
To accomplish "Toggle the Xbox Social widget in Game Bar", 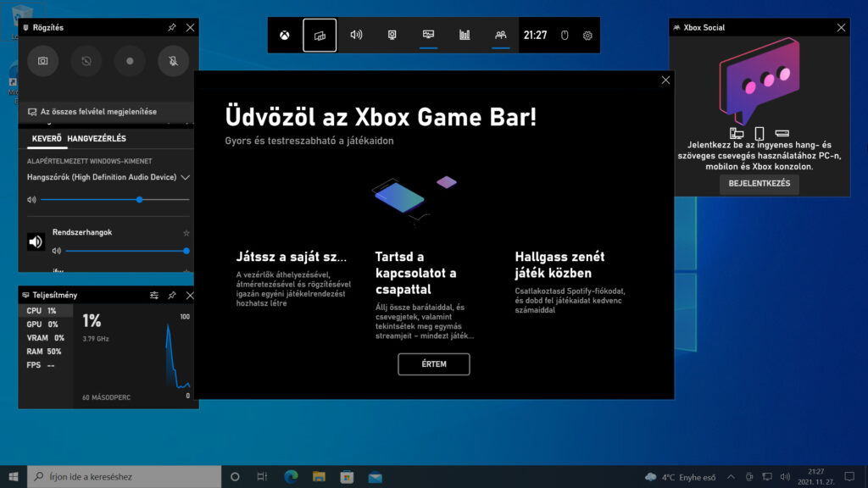I will 500,36.
